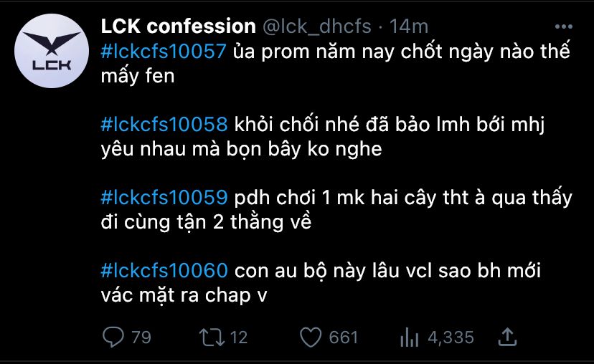Follow the #lckcfs10058 hashtag
The image size is (594, 364).
[x=164, y=124]
